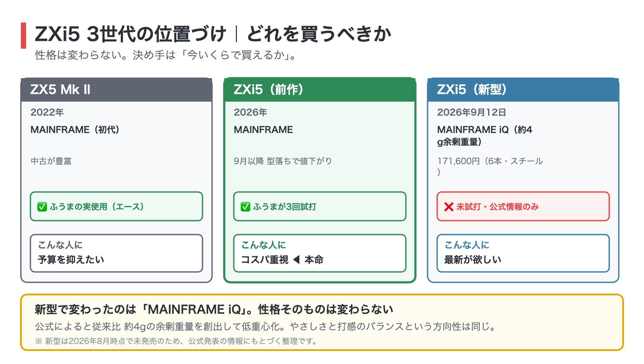The image size is (644, 364).
Task: Click the MAINFRAME（初代）text
Action: click(x=75, y=130)
